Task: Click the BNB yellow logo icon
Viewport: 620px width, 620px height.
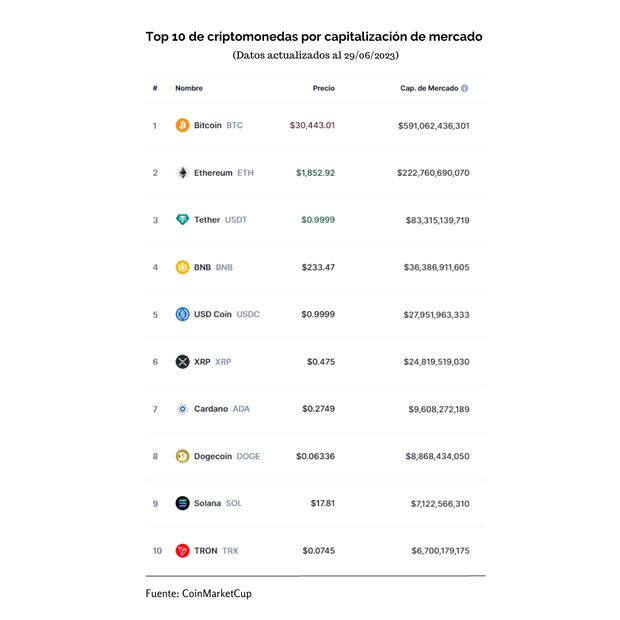Action: (182, 267)
